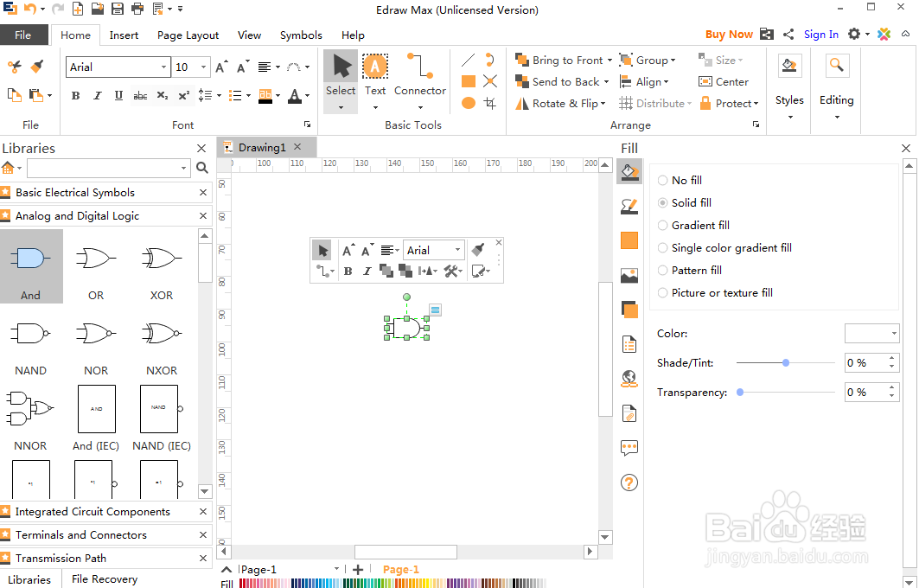Click the Select pointer tool
This screenshot has width=919, height=588.
tap(341, 81)
